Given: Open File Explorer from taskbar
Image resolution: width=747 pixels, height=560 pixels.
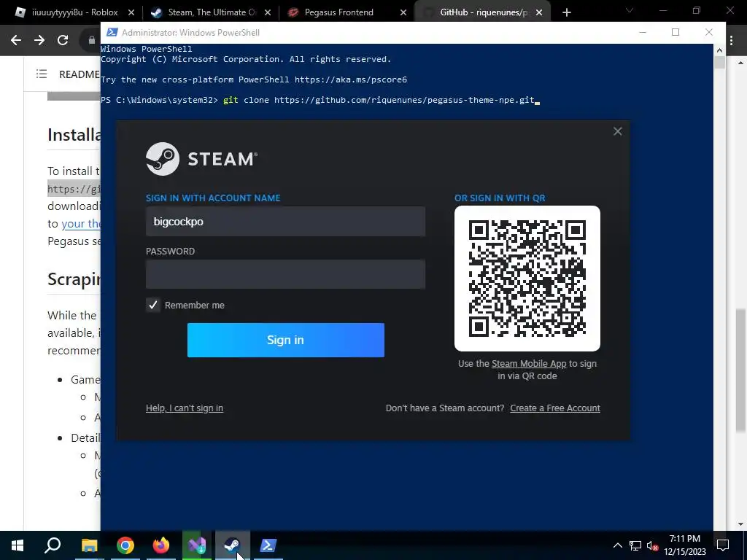Looking at the screenshot, I should [89, 545].
